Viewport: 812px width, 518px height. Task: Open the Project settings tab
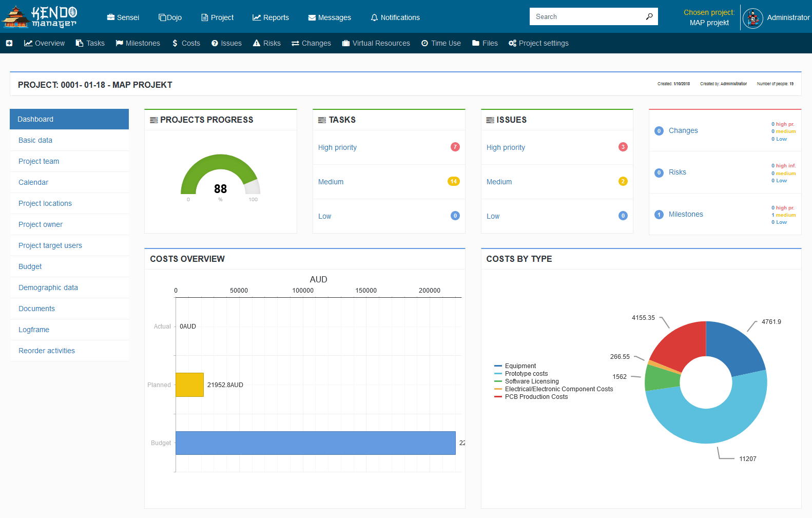click(538, 43)
